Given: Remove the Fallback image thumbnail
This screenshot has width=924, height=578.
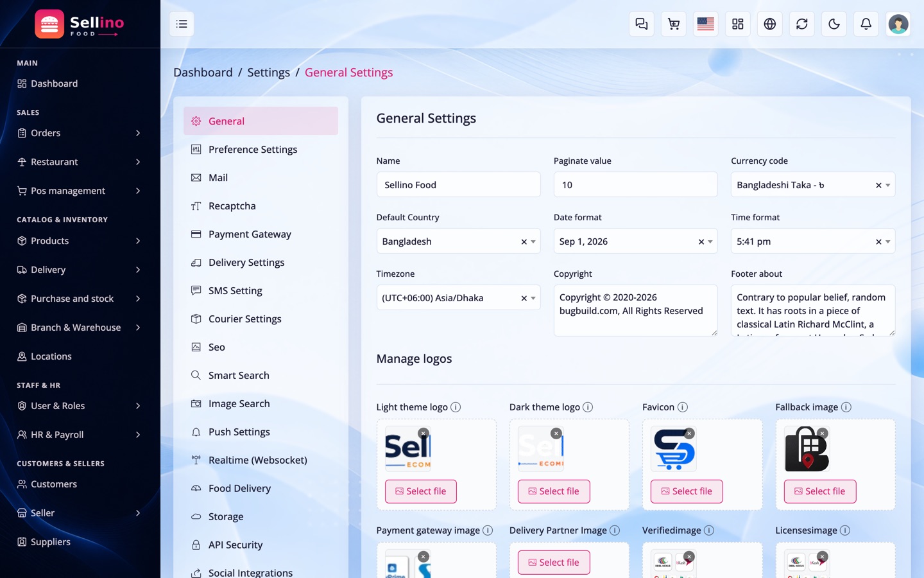Looking at the screenshot, I should (823, 433).
